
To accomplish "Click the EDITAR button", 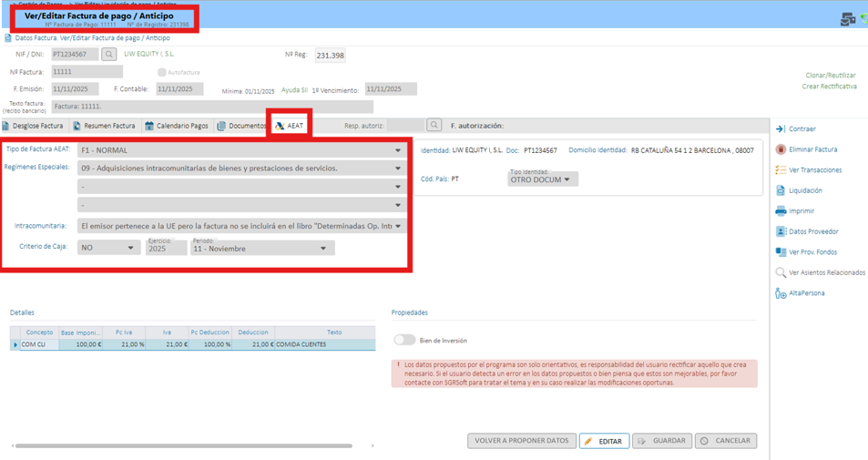I will (x=604, y=441).
